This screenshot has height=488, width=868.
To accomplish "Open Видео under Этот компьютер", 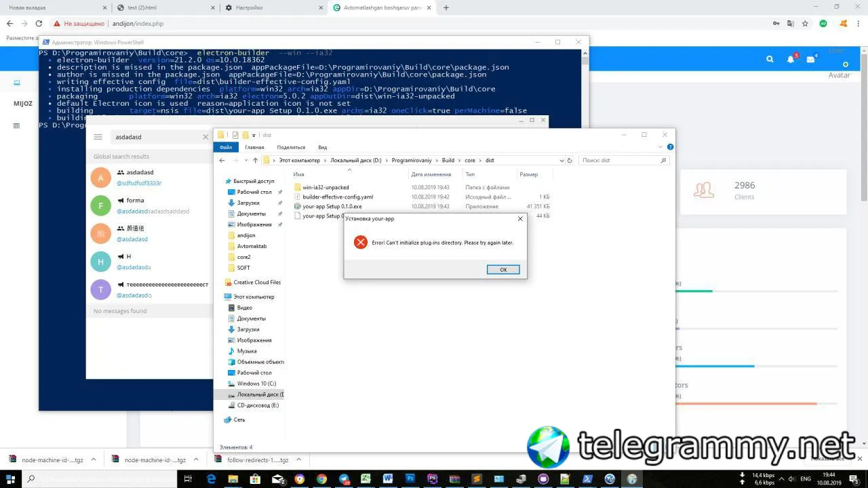I will (244, 308).
